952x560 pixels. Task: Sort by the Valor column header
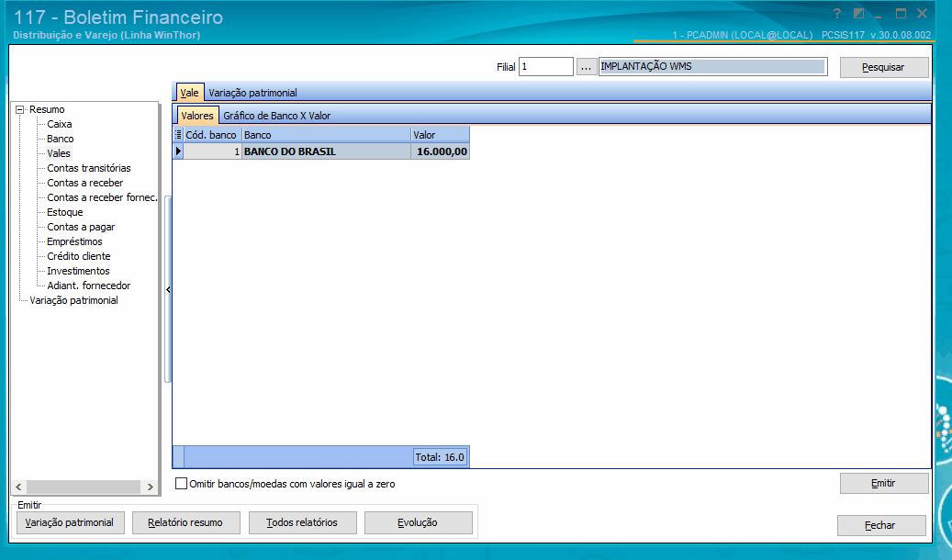[440, 135]
